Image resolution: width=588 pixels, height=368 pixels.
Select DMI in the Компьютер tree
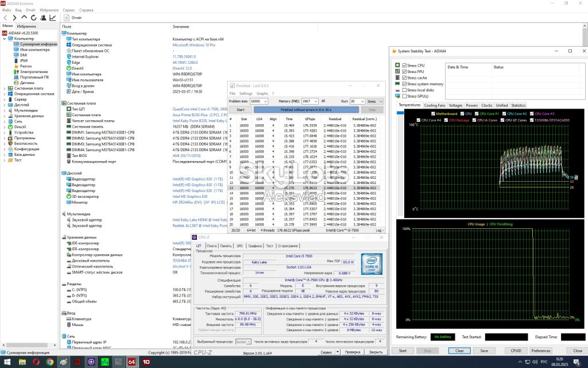(x=23, y=55)
